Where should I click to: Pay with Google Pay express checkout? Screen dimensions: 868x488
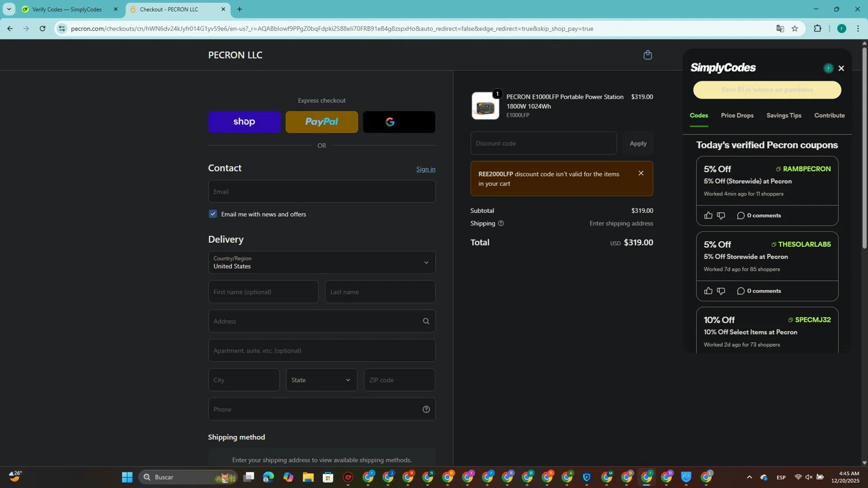point(399,122)
